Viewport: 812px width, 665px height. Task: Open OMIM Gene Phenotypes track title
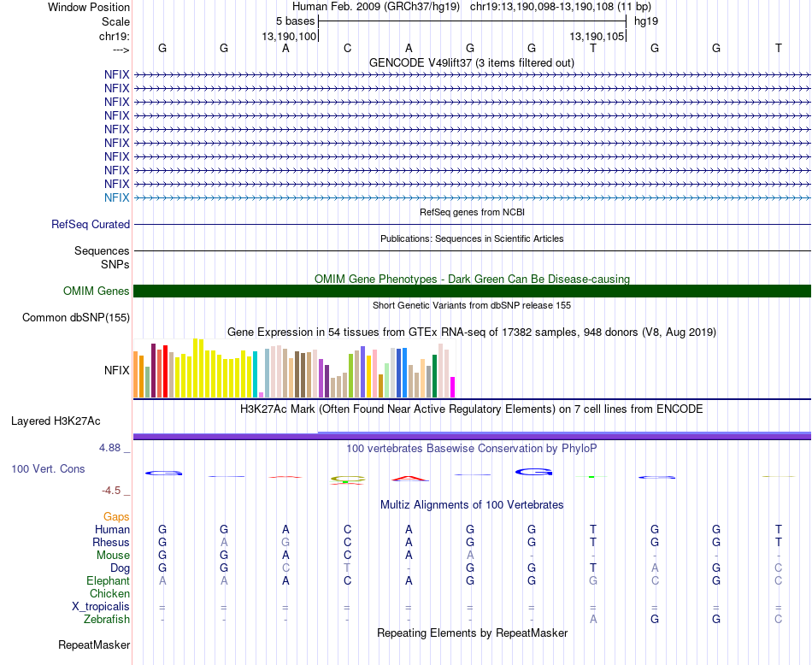[x=472, y=279]
